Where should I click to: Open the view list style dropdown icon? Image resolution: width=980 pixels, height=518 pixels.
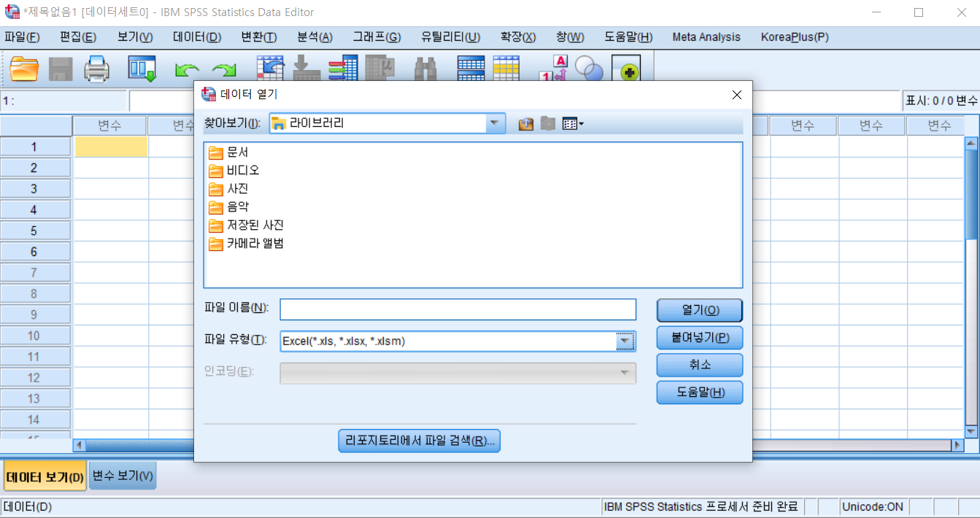coord(573,124)
